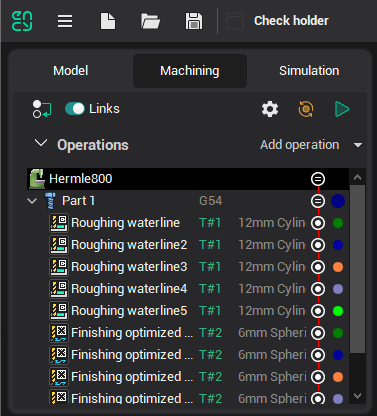The height and width of the screenshot is (416, 377).
Task: Select the G54 coordinate label
Action: 210,201
